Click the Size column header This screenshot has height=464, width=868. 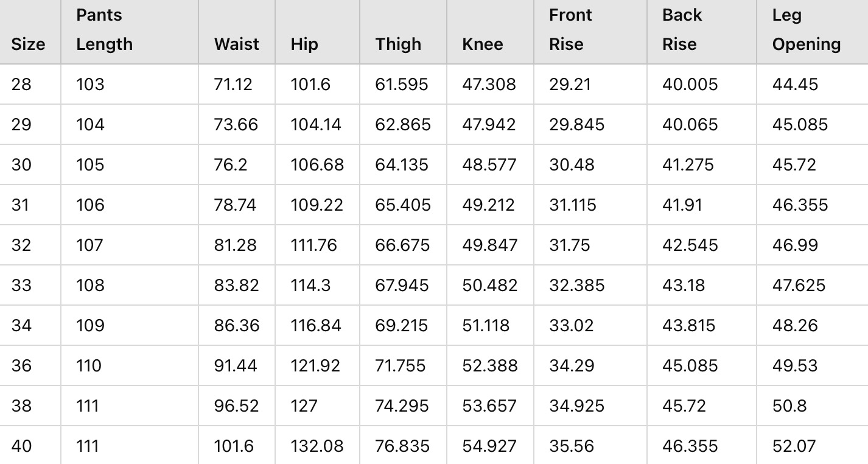click(28, 44)
